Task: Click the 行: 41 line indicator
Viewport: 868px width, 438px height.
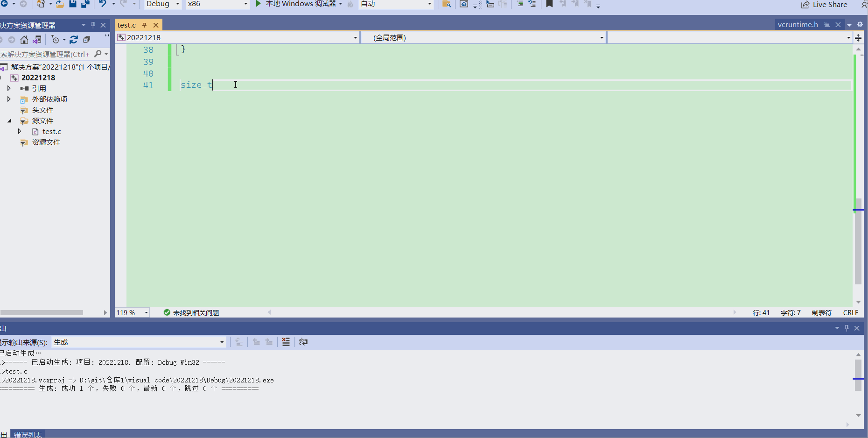Action: point(761,313)
